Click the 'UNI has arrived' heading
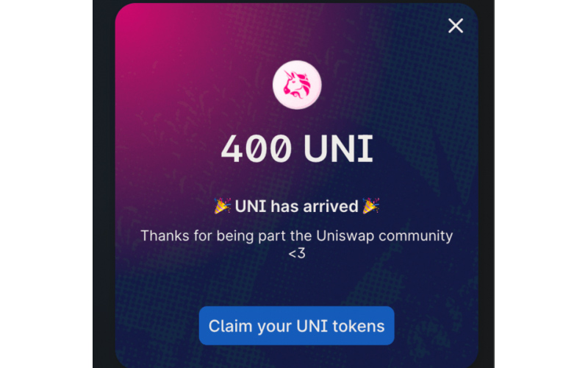 click(297, 206)
